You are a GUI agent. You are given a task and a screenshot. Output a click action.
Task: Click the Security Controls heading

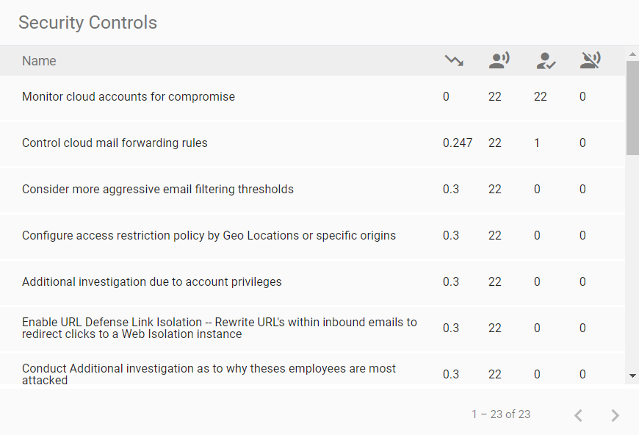[87, 22]
